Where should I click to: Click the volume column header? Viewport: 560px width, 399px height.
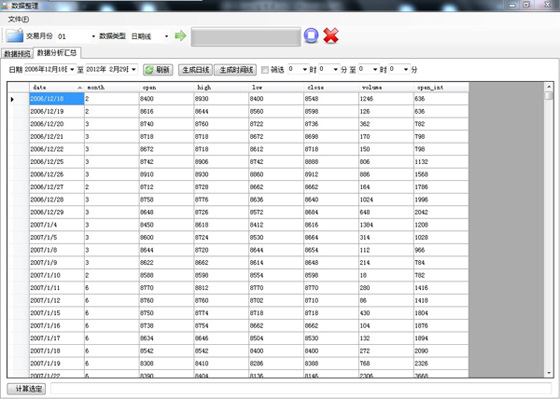386,87
